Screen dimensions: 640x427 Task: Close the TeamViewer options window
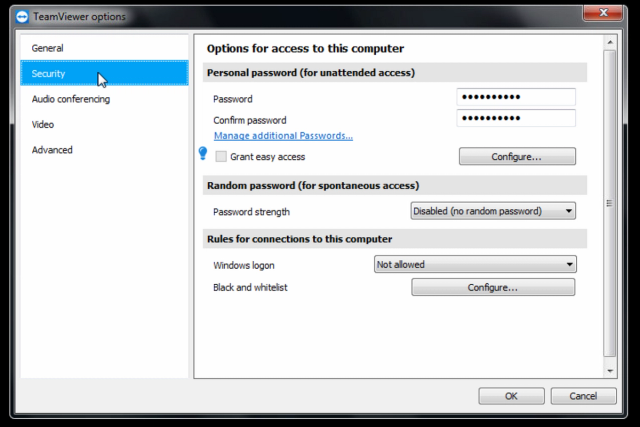(603, 13)
